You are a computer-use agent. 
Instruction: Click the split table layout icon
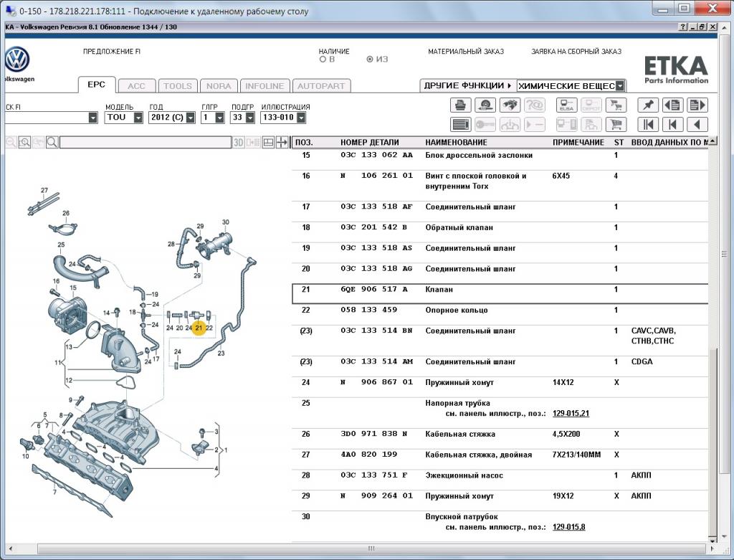(x=268, y=143)
